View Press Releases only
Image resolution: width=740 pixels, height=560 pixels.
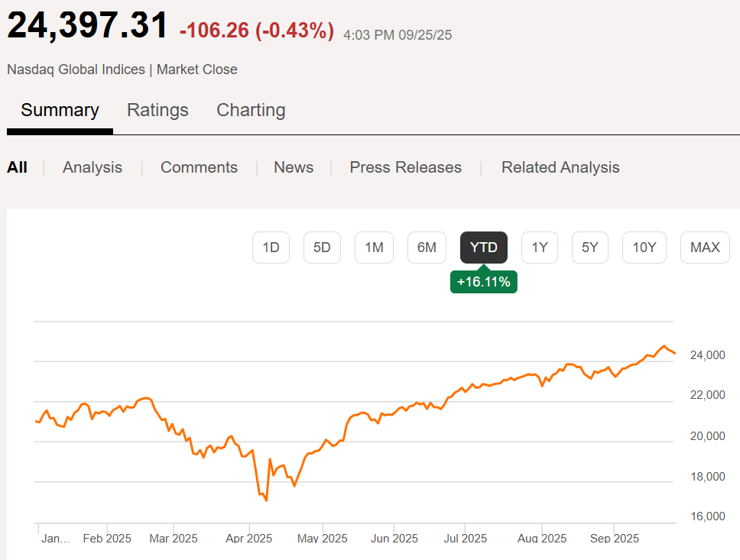coord(405,167)
